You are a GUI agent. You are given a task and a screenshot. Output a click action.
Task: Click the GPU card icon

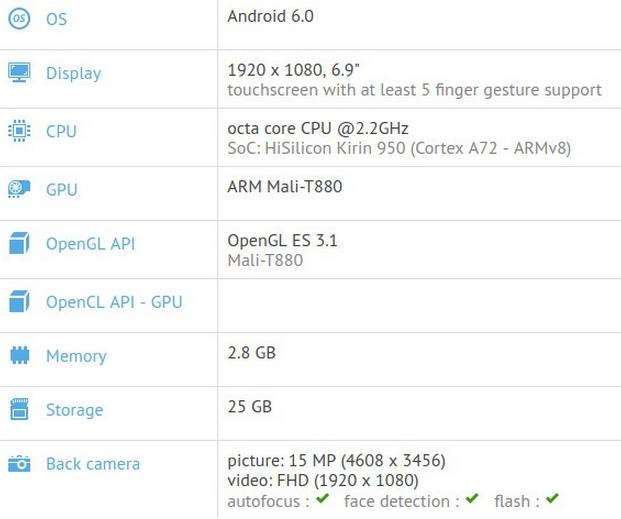(x=19, y=189)
